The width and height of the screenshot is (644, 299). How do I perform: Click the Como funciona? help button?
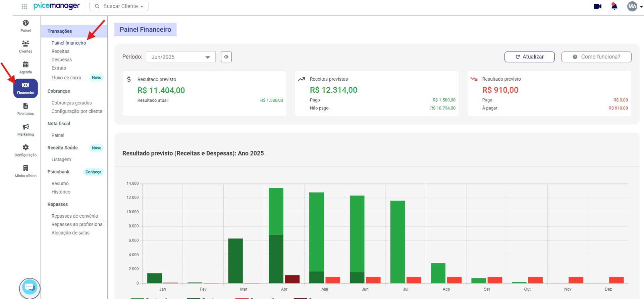point(596,57)
